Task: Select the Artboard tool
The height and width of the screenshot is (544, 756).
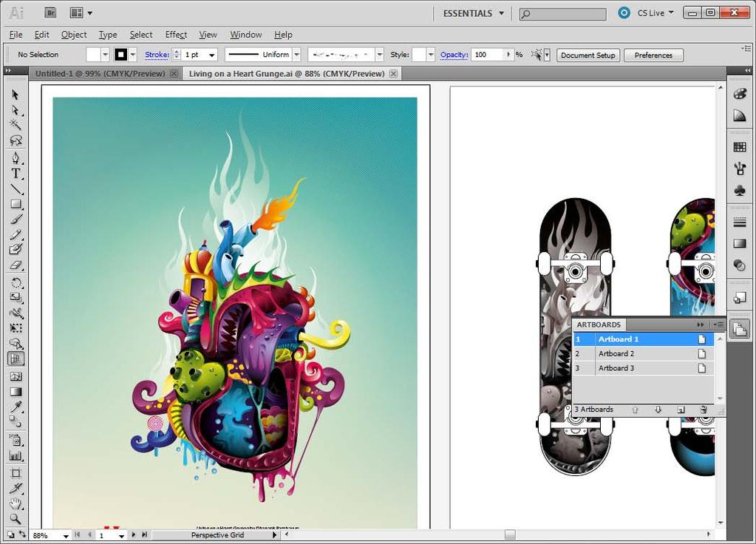Action: [x=16, y=472]
